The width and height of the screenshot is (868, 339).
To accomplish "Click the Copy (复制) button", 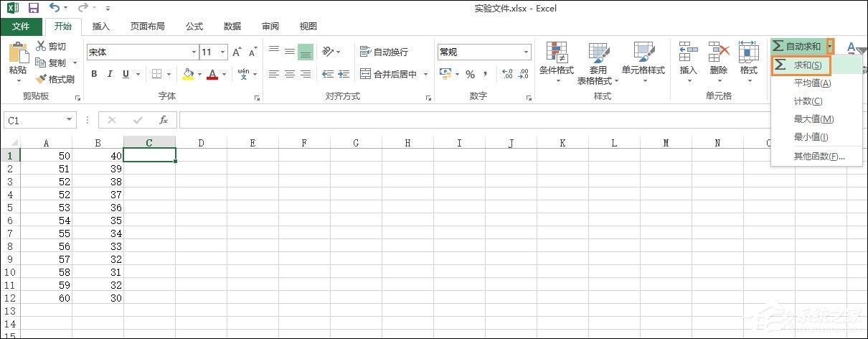I will pyautogui.click(x=50, y=62).
